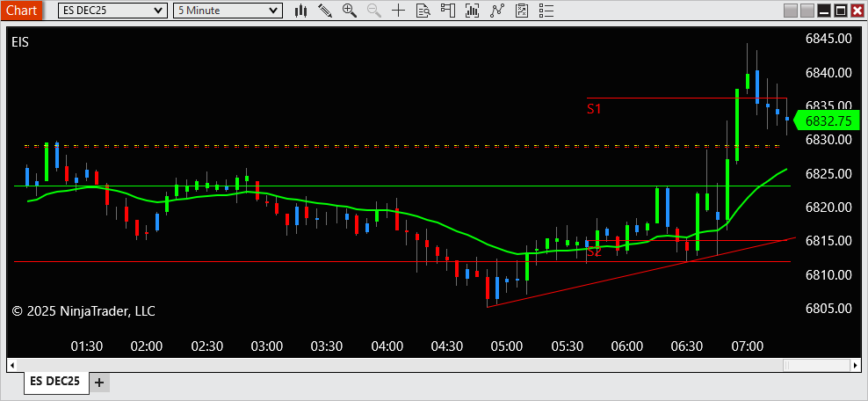Click the 6820.00 price axis label
This screenshot has height=401, width=868.
828,208
